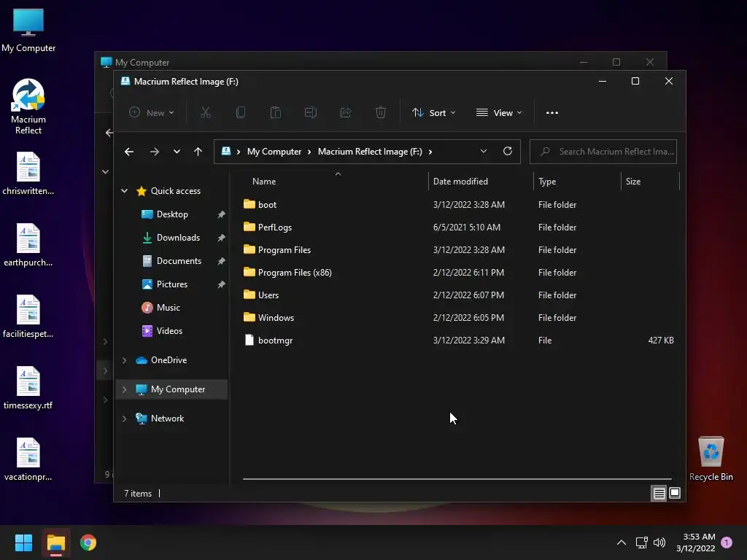Expand the My Computer tree node
The image size is (747, 560).
(124, 389)
